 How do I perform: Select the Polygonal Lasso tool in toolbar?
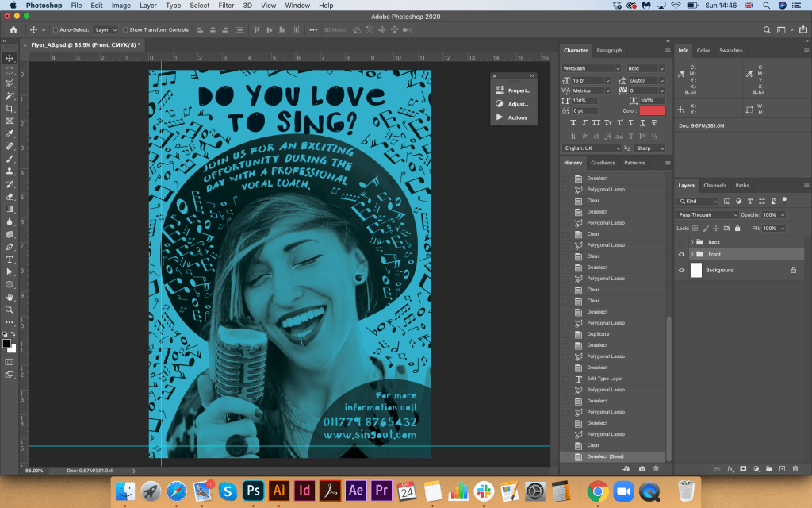pos(10,83)
